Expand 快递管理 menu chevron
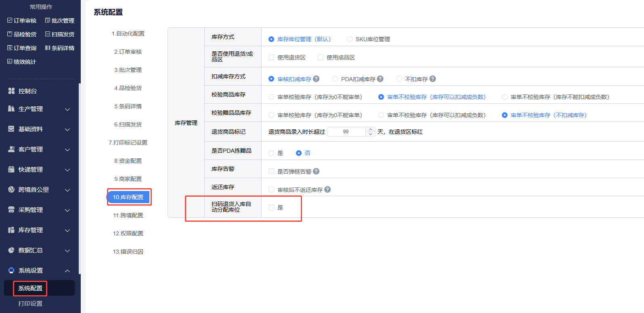Image resolution: width=644 pixels, height=313 pixels. pyautogui.click(x=67, y=170)
